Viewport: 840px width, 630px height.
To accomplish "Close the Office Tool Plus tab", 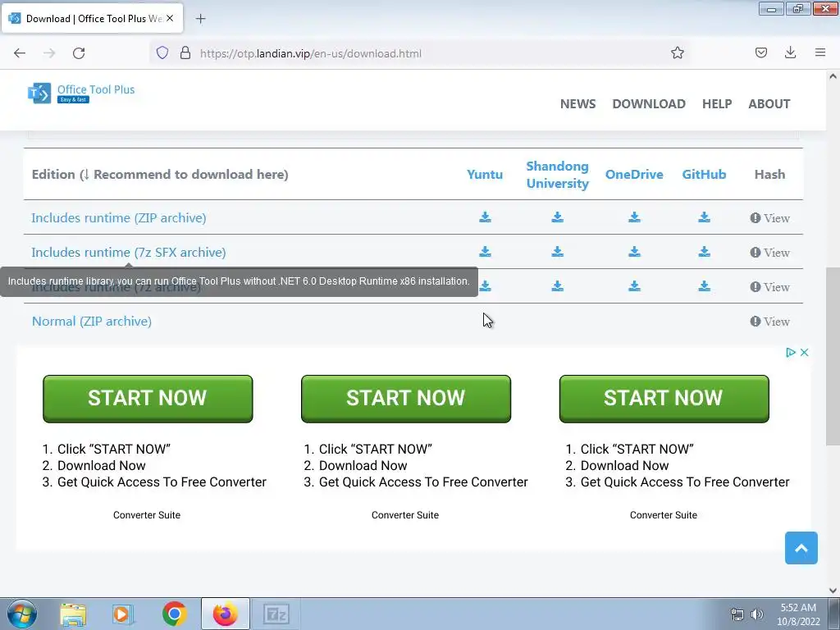I will (170, 18).
